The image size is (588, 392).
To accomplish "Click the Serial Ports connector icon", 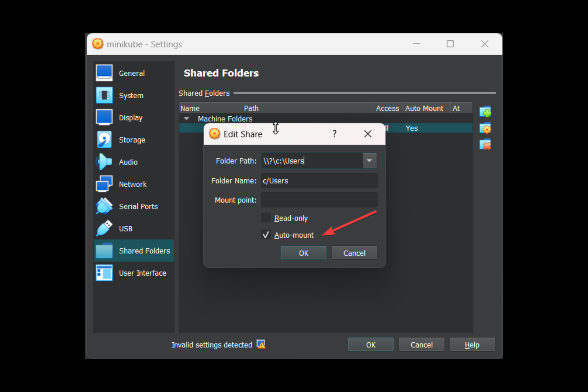I will 104,206.
